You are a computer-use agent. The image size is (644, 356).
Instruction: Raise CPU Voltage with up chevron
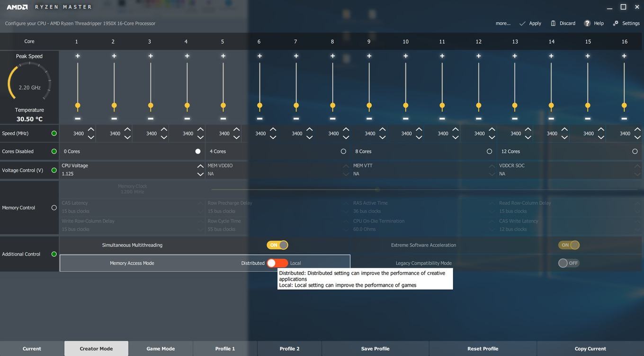200,166
